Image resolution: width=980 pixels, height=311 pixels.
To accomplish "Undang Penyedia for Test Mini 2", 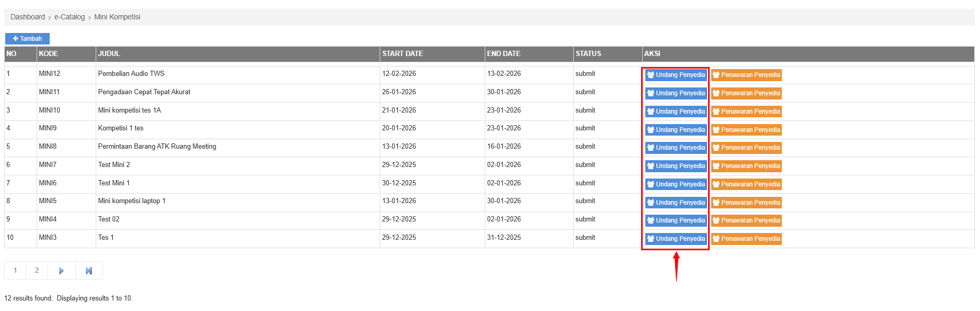I will (x=676, y=166).
